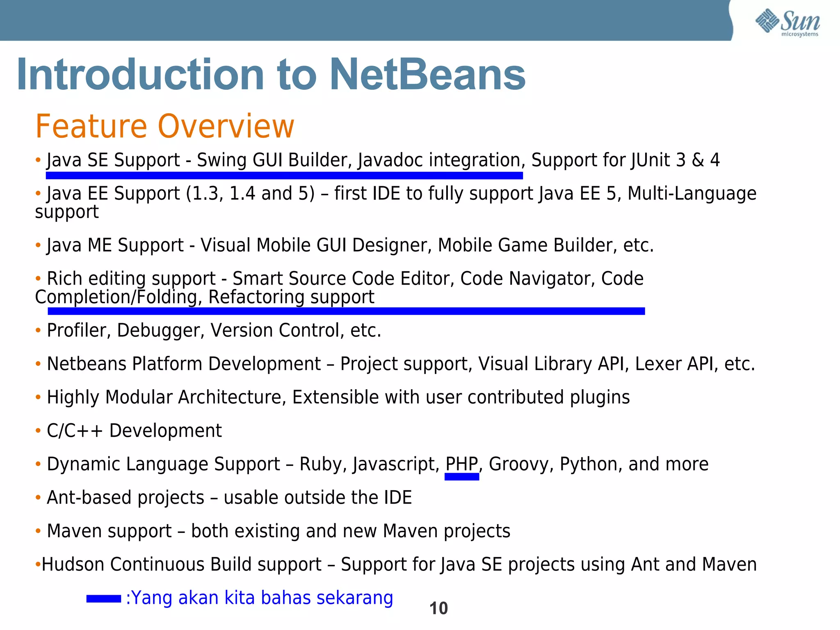Click the 'C/C++ Development' bullet
This screenshot has width=840, height=630.
[134, 431]
